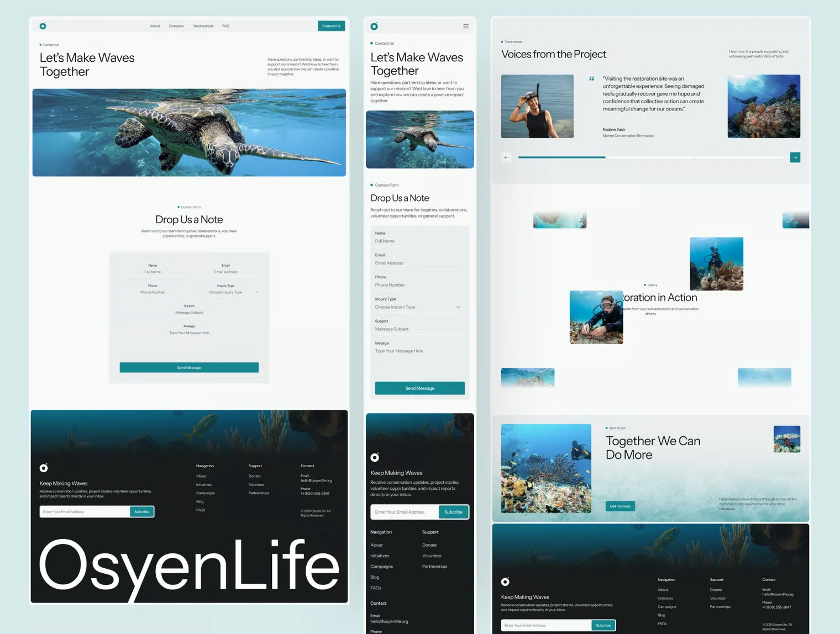Focus the Phone Number field on desktop form
840x634 pixels.
click(x=153, y=292)
